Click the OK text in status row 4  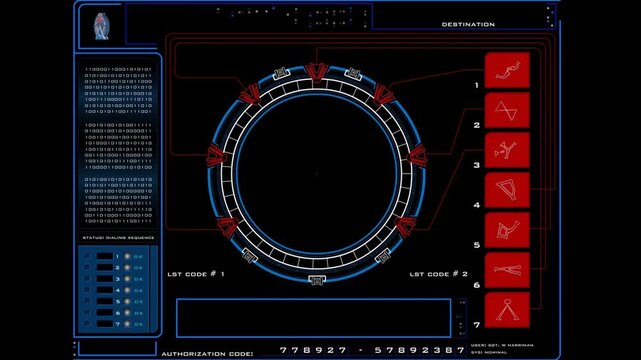coord(138,291)
